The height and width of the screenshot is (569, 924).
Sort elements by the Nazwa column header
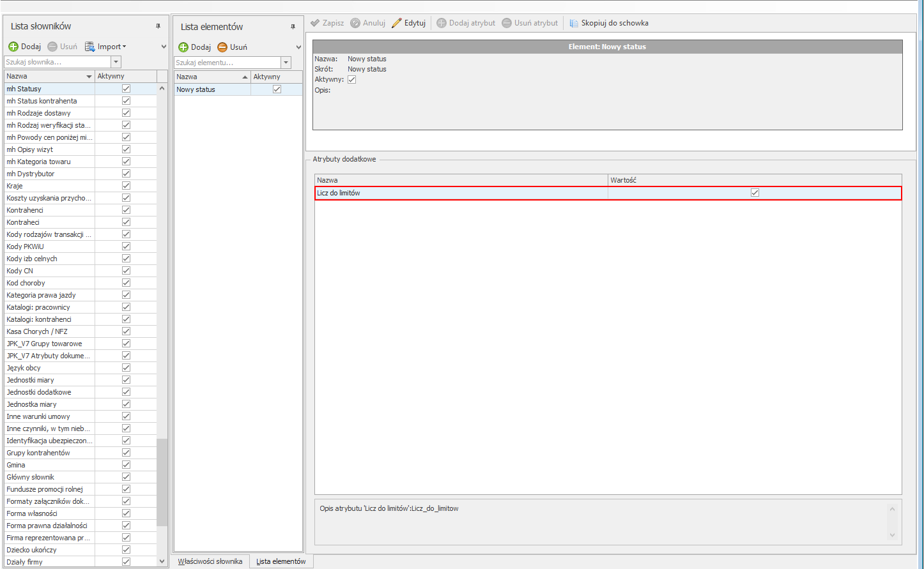click(x=211, y=77)
